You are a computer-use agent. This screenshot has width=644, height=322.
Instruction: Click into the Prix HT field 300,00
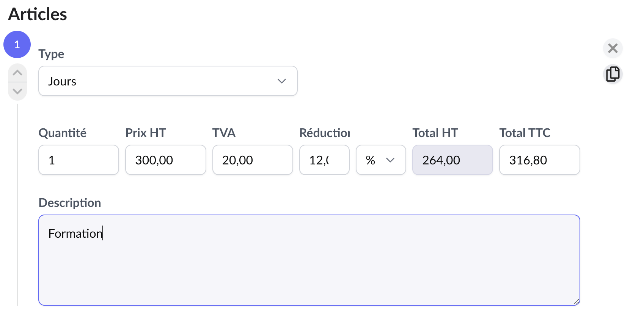pos(165,160)
